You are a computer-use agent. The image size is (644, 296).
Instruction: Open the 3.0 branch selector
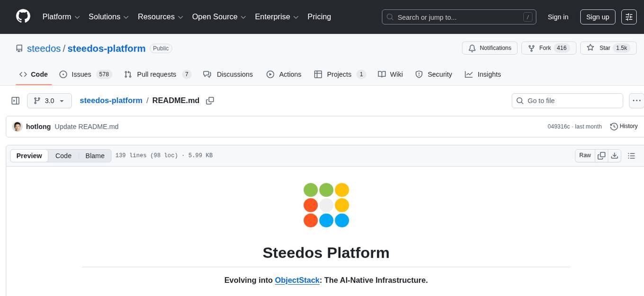(x=49, y=100)
